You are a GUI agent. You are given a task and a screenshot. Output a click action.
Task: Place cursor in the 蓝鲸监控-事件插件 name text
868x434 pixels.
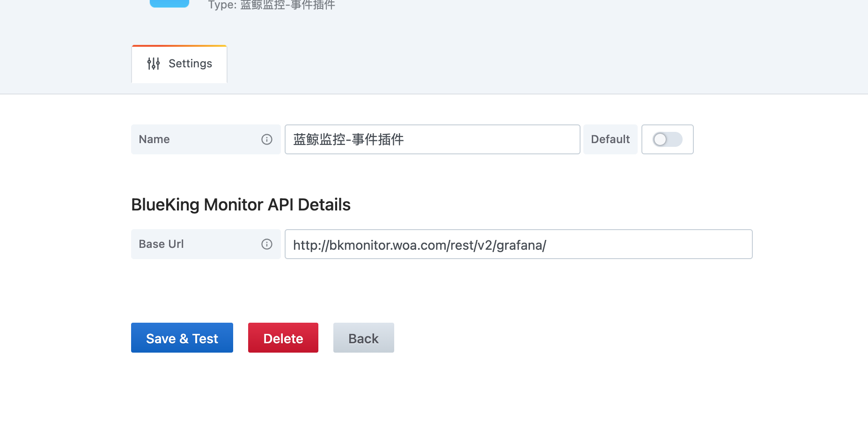point(348,139)
